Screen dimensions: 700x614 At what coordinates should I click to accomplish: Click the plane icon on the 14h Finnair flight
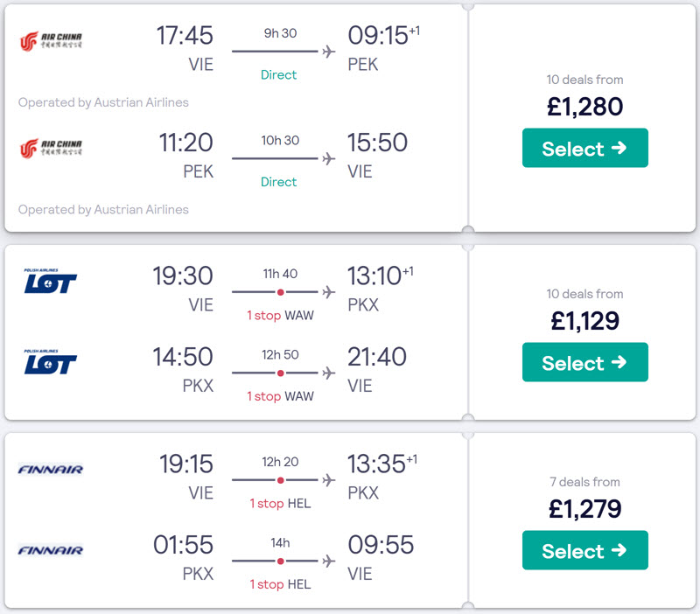pyautogui.click(x=329, y=561)
